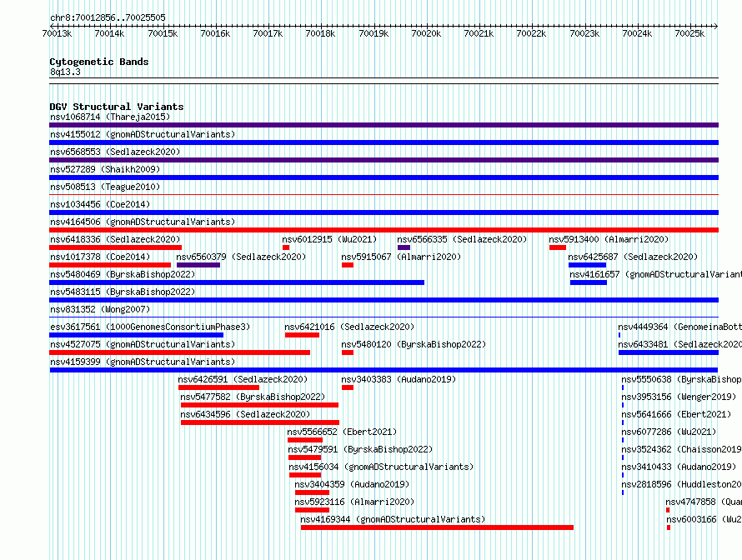The height and width of the screenshot is (560, 742).
Task: Select nsv5641666 (Ebert2021) label
Action: (x=676, y=414)
